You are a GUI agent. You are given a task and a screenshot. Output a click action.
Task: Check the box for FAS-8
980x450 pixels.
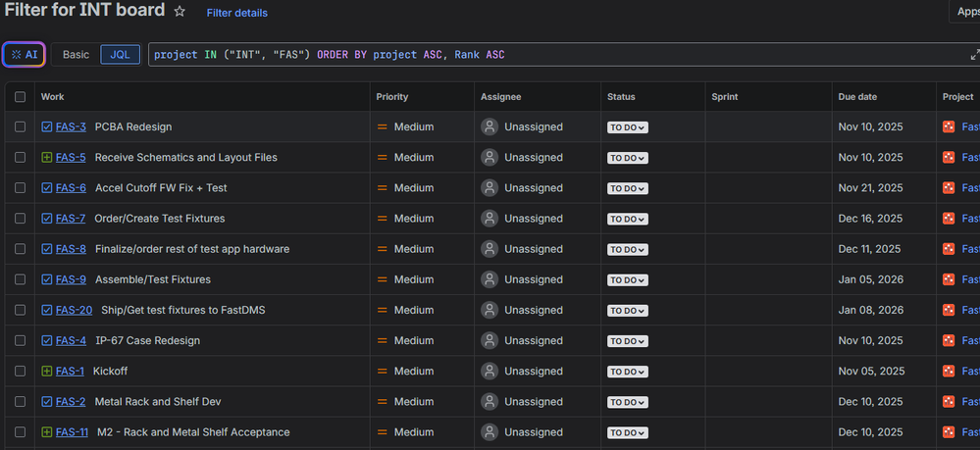(20, 249)
